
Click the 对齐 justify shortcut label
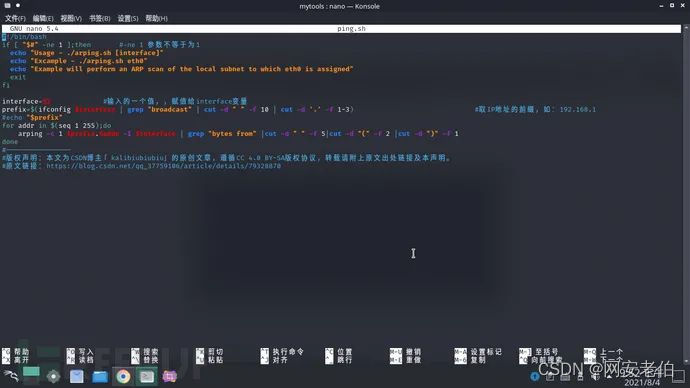click(280, 360)
